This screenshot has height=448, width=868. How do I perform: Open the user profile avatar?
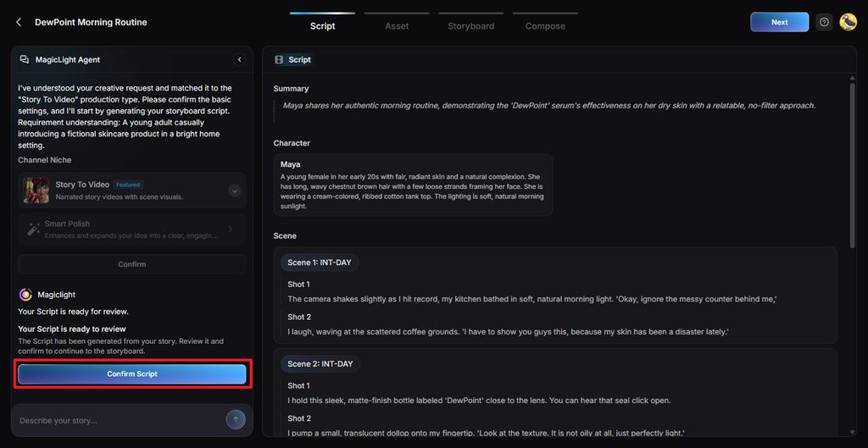click(848, 22)
